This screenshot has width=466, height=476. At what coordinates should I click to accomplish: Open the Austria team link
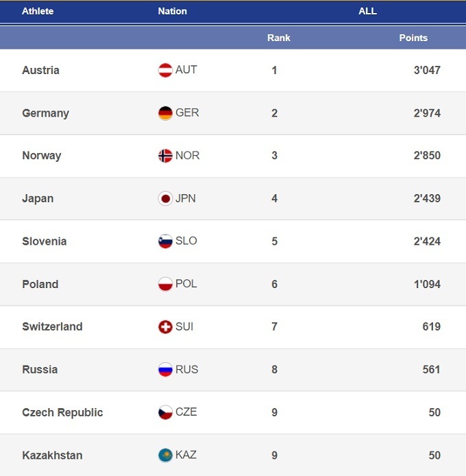41,70
